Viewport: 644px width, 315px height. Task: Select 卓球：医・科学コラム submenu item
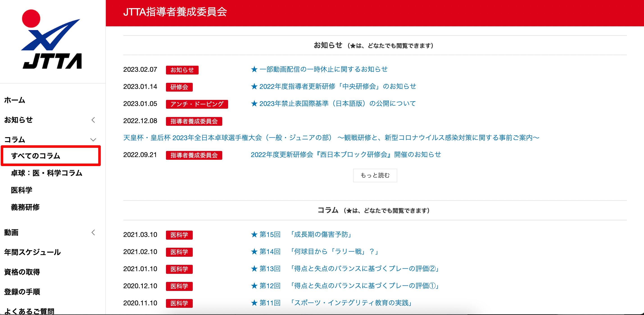coord(47,173)
